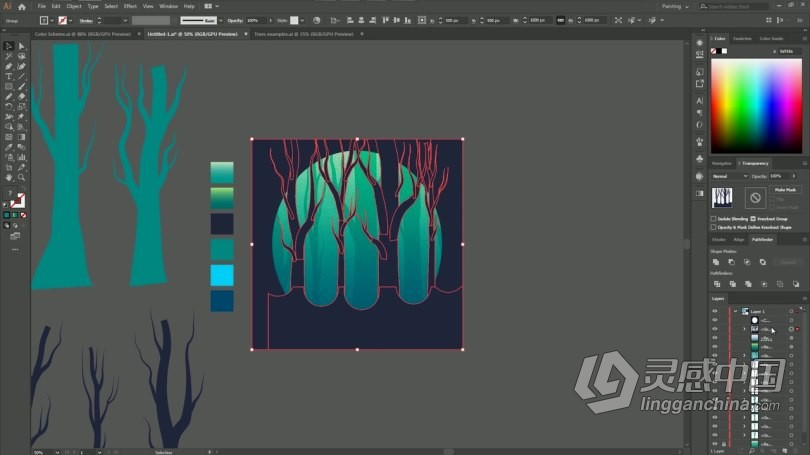
Task: Expand the highlighted group sublayer
Action: tap(744, 329)
